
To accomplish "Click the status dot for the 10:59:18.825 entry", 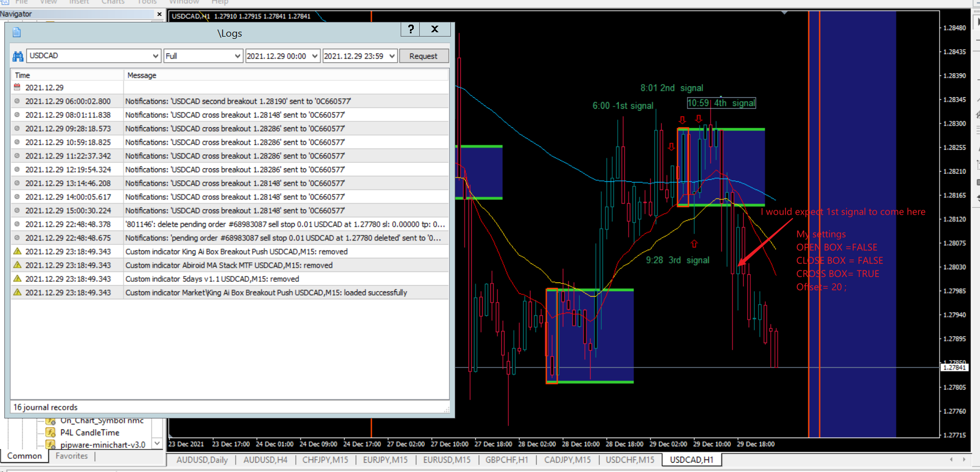I will pyautogui.click(x=17, y=142).
